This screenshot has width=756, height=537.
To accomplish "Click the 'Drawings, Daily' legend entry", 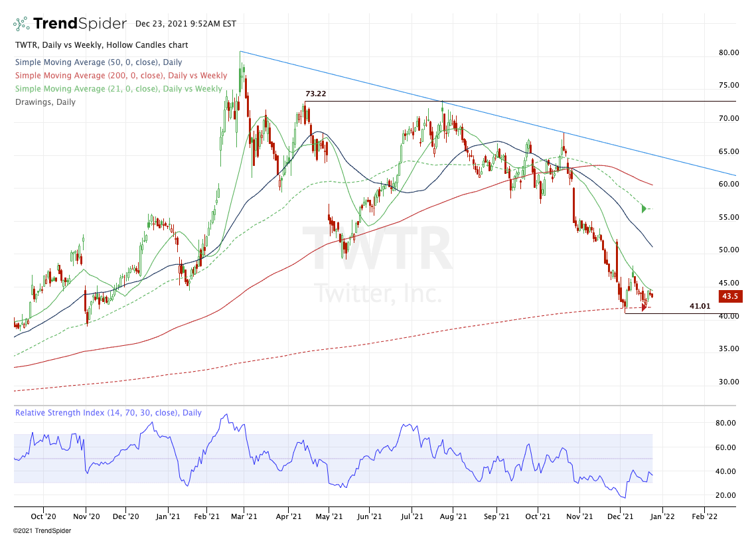I will (45, 102).
